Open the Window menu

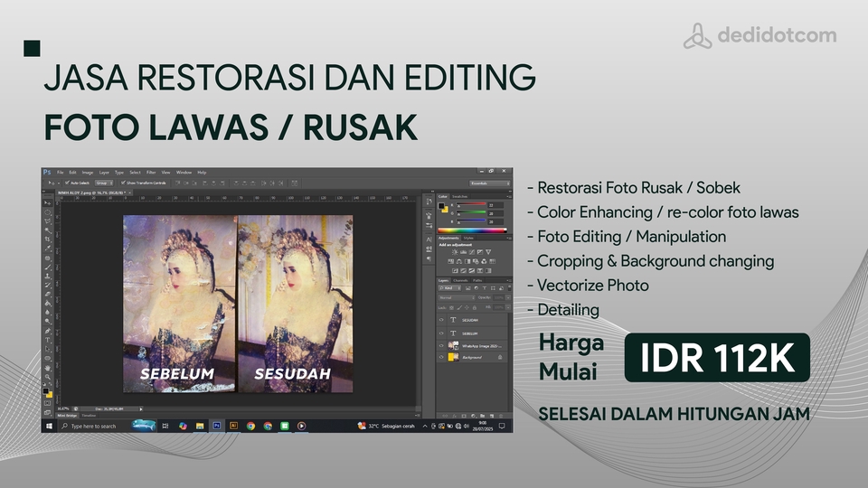tap(184, 173)
